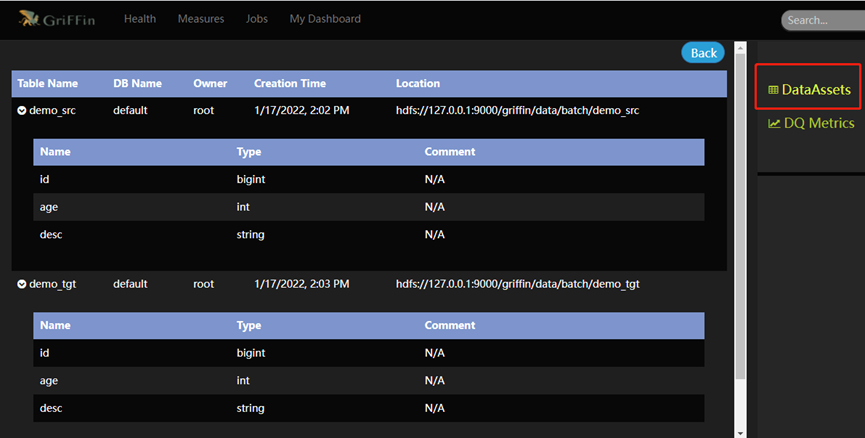Click N/A comment for demo_src id
Image resolution: width=865 pixels, height=438 pixels.
[x=435, y=179]
